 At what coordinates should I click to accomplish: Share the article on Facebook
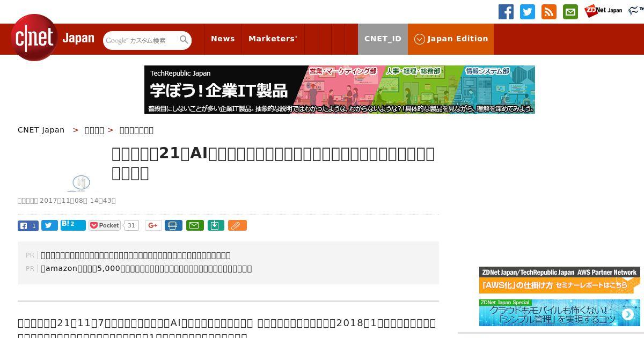coord(28,226)
